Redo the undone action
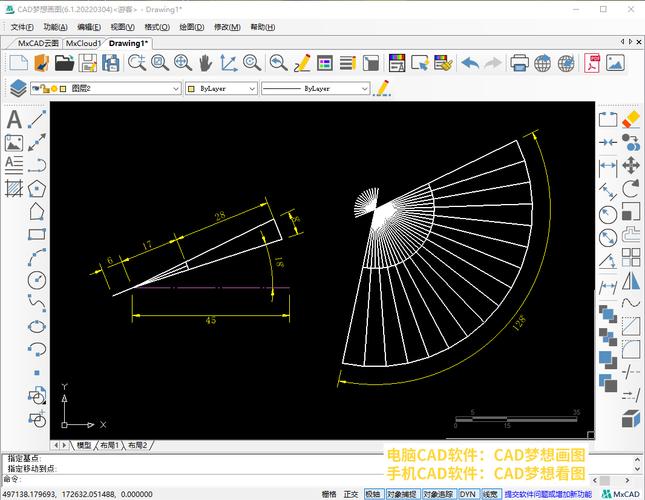This screenshot has width=645, height=500. (493, 63)
